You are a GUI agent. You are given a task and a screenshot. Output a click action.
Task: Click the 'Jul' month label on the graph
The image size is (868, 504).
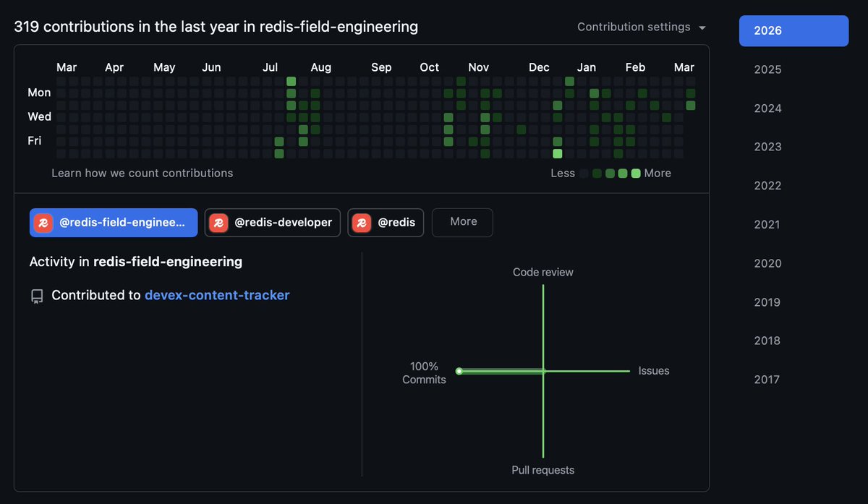click(270, 67)
